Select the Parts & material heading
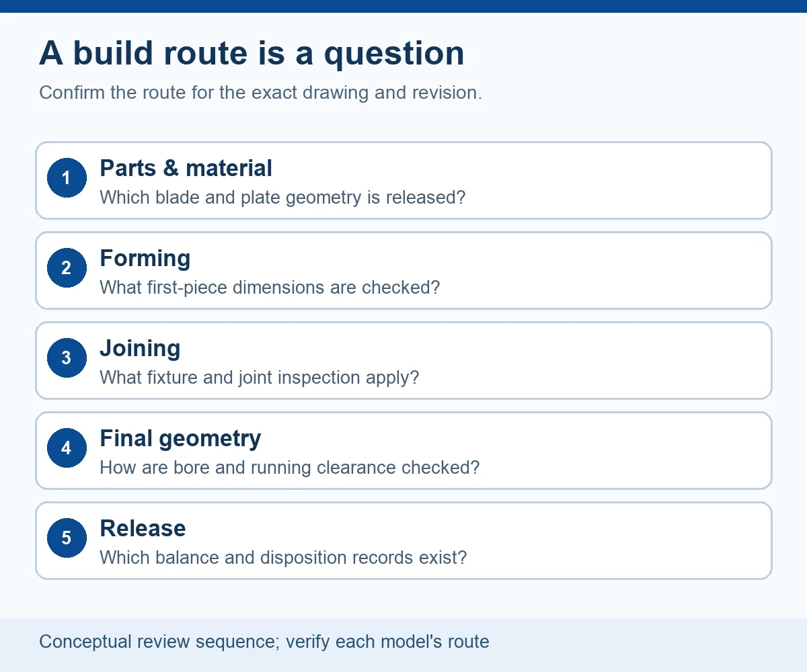This screenshot has width=807, height=672. point(186,168)
